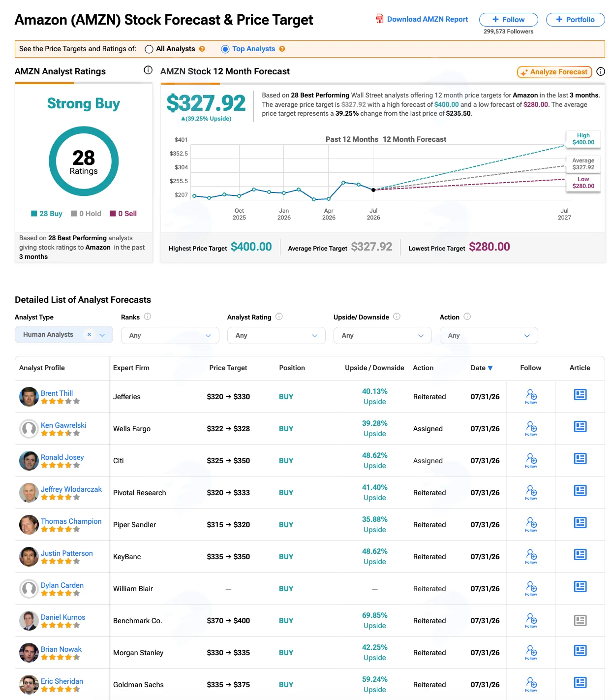
Task: Open Daniel Kurnos analyst profile link
Action: coord(63,617)
